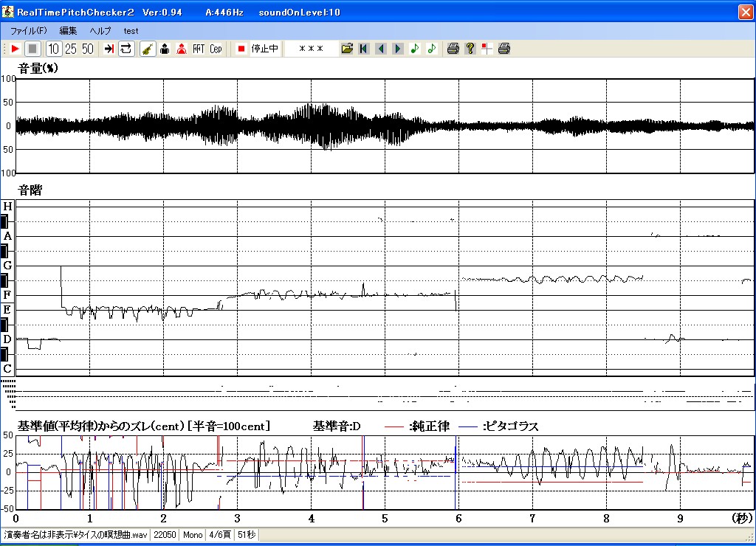Click the red record status square

pos(241,49)
